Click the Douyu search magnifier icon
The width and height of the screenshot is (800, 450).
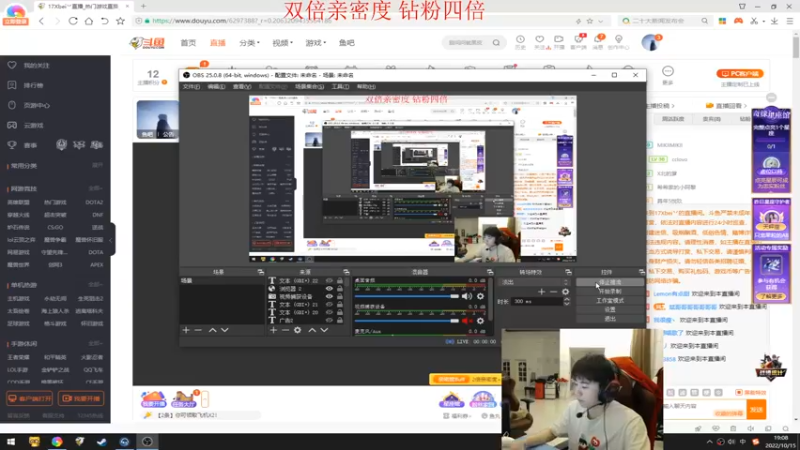click(x=496, y=43)
